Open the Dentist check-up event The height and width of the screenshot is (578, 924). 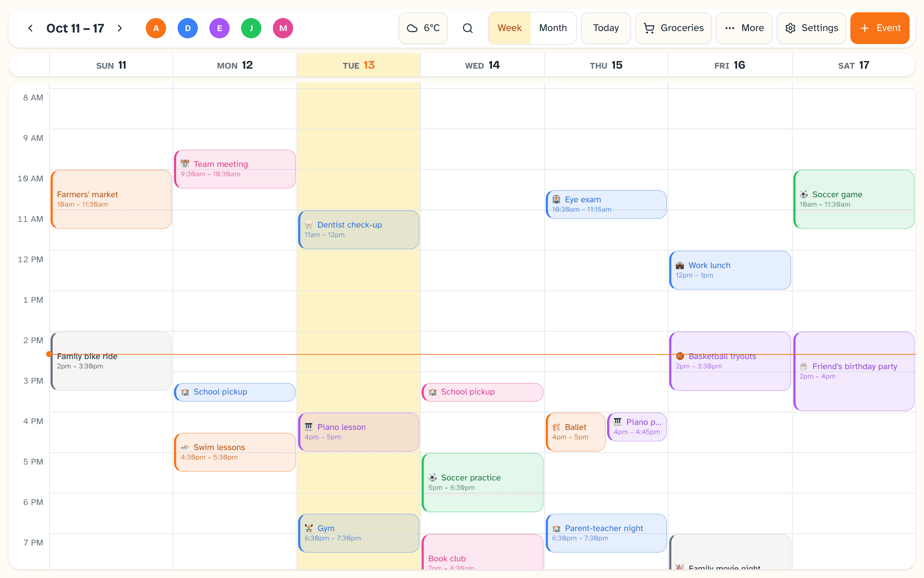(x=358, y=230)
